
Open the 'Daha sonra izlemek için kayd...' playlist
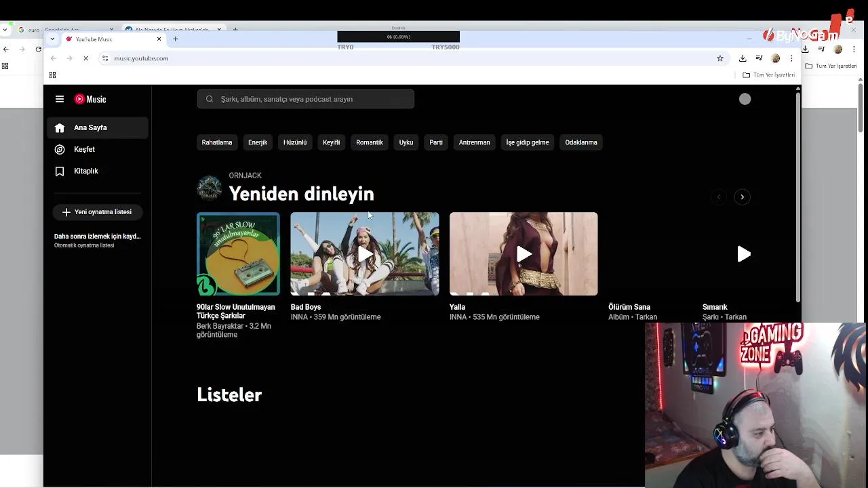click(x=97, y=240)
